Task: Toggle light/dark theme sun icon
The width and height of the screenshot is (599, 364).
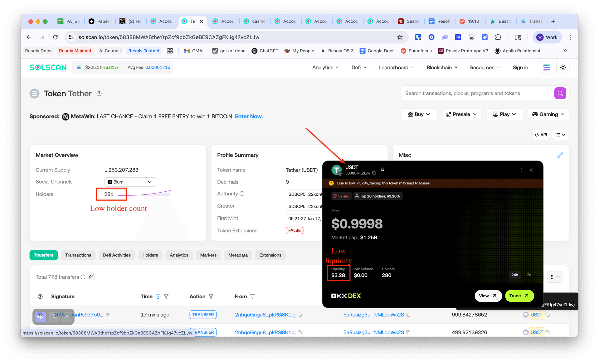Action: 562,67
